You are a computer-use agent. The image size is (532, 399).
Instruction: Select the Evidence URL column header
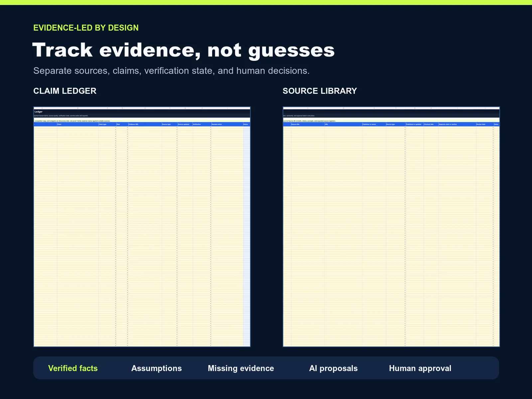tap(145, 124)
